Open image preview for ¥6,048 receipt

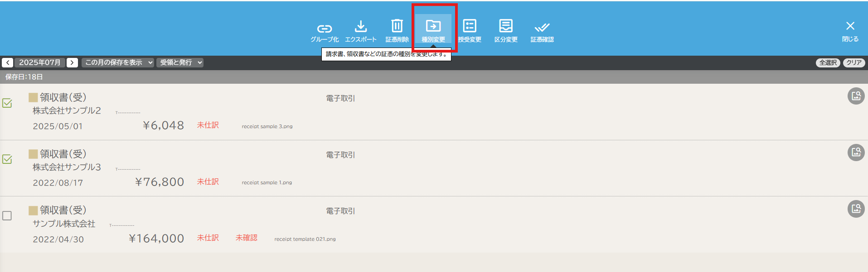click(856, 96)
